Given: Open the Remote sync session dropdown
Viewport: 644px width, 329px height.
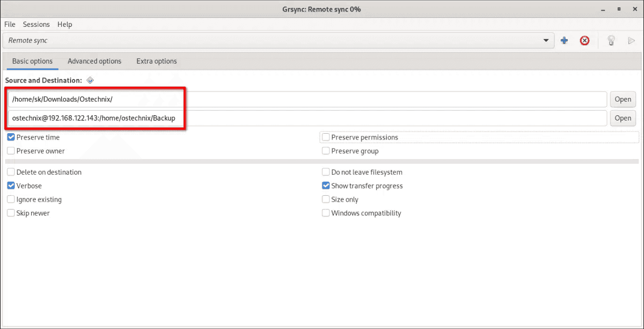Looking at the screenshot, I should pyautogui.click(x=546, y=41).
